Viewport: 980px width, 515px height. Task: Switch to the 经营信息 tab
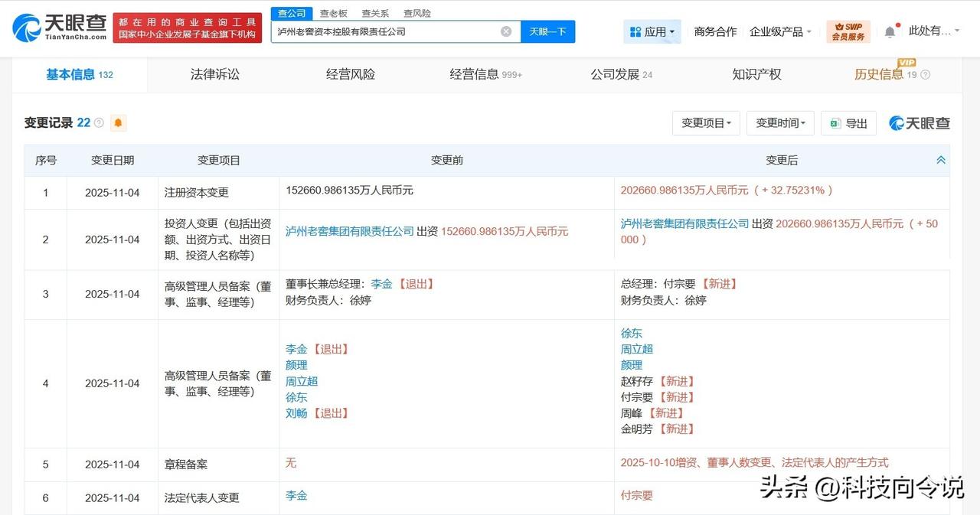(486, 74)
